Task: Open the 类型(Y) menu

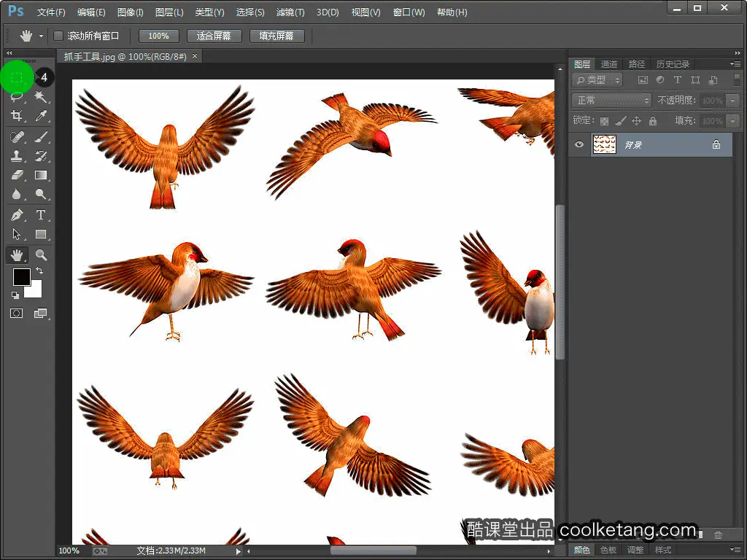Action: coord(209,12)
